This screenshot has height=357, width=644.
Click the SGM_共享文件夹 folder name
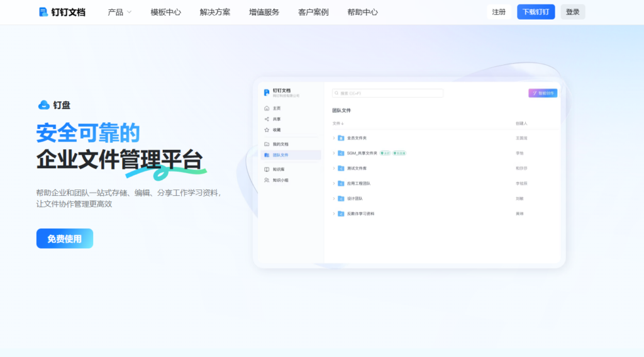362,153
